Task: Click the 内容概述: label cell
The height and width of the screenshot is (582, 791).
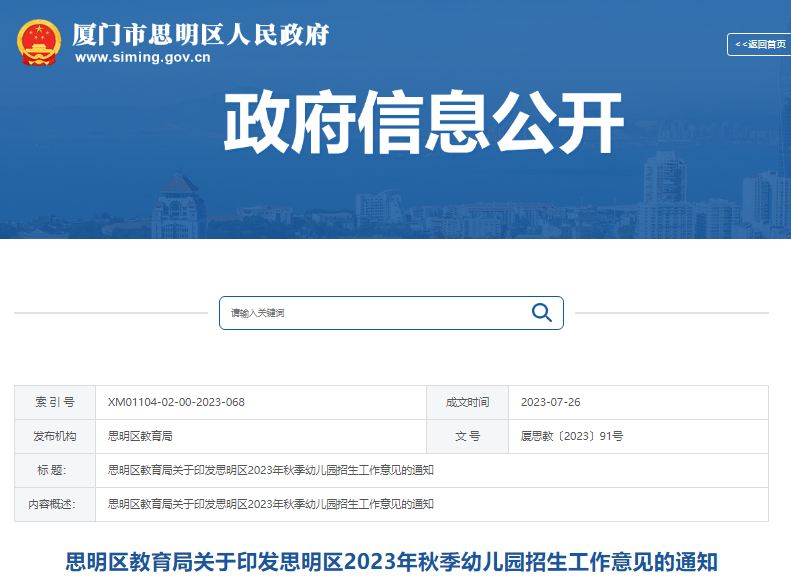Action: pos(55,504)
